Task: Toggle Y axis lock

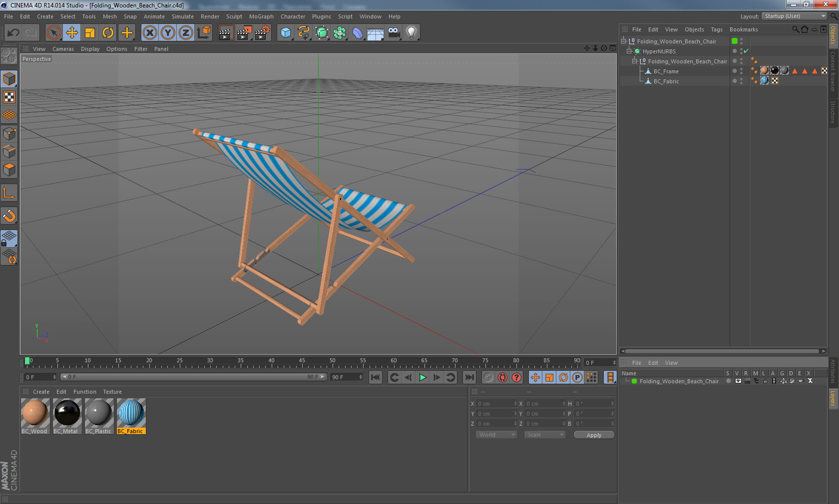Action: [x=168, y=33]
